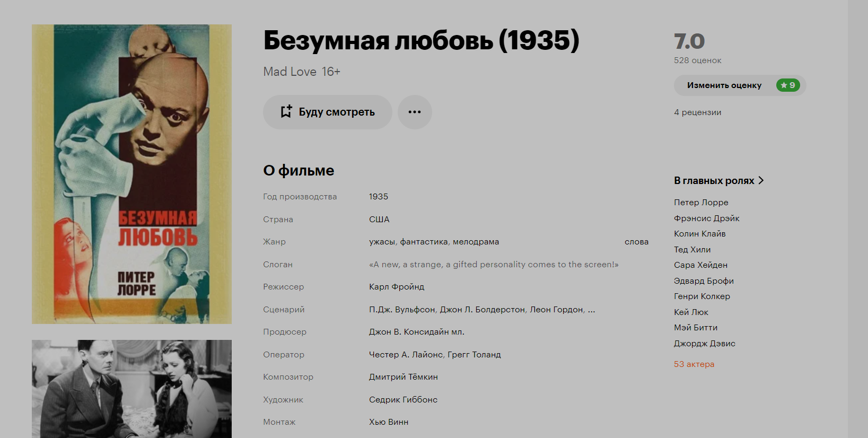Click the слова link in genre row

coord(636,242)
